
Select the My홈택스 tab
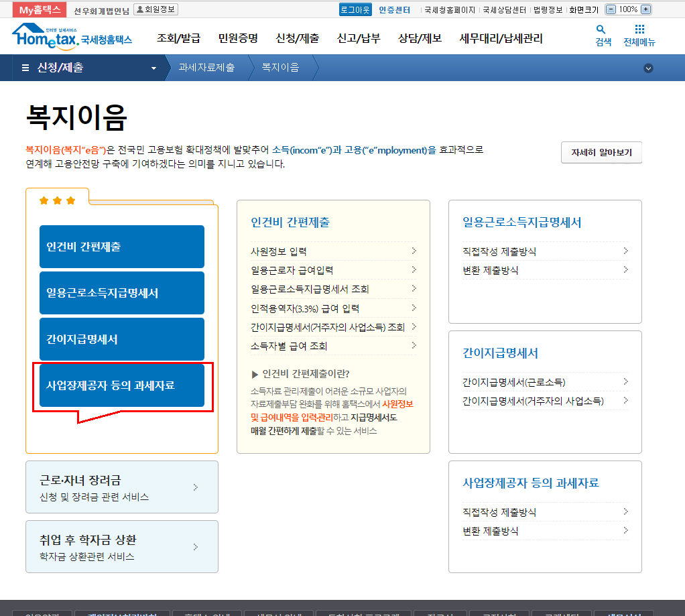[x=40, y=9]
